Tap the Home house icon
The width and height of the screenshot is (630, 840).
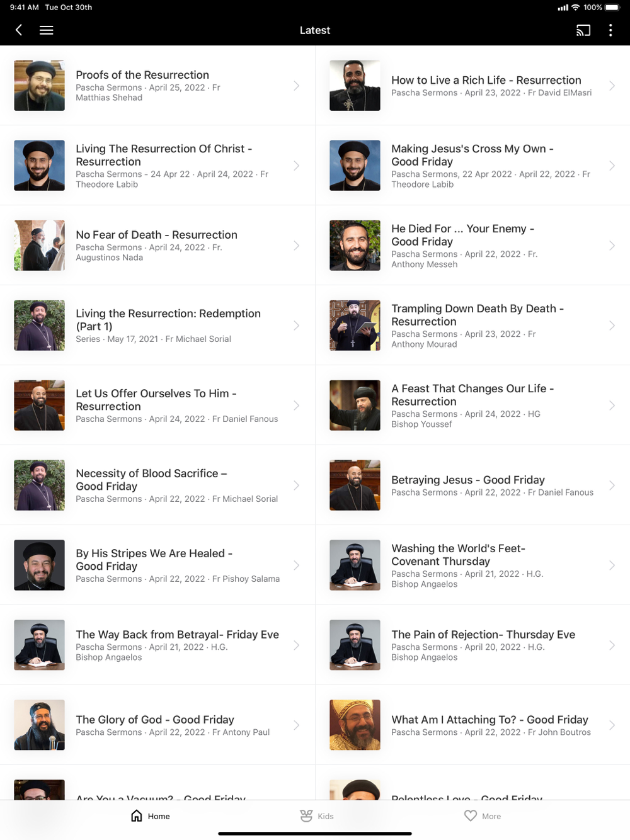[137, 815]
